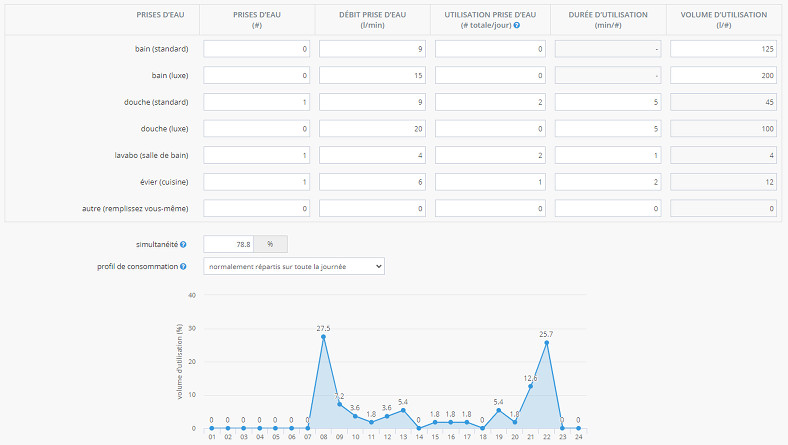Click débit field for autre (remplissez vous-même)

pyautogui.click(x=373, y=208)
